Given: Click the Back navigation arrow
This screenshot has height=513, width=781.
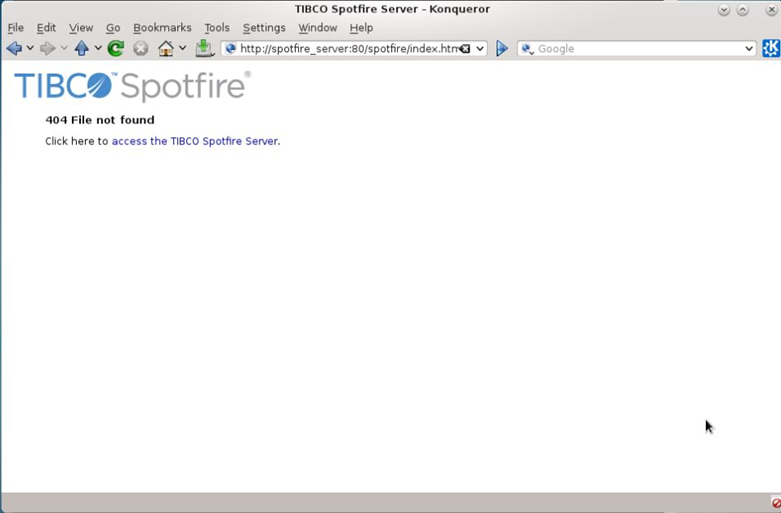Looking at the screenshot, I should pos(14,48).
